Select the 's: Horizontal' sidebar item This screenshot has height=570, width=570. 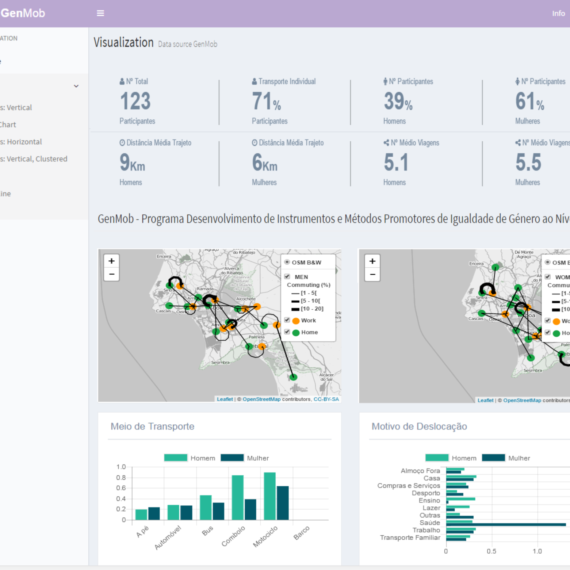click(21, 142)
